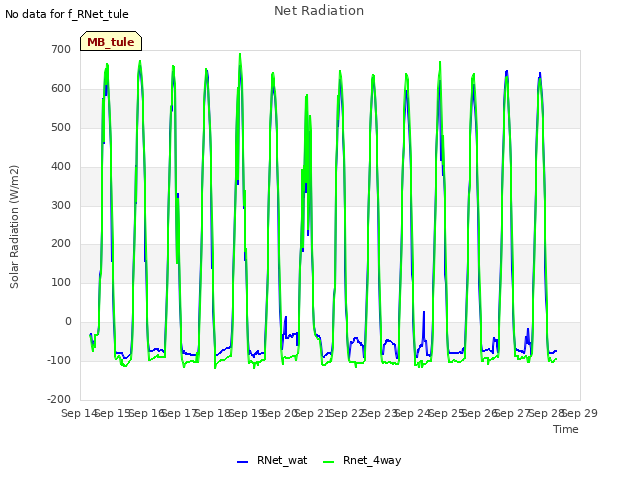Click the 0 y-axis tick label
The height and width of the screenshot is (480, 640).
pos(68,322)
